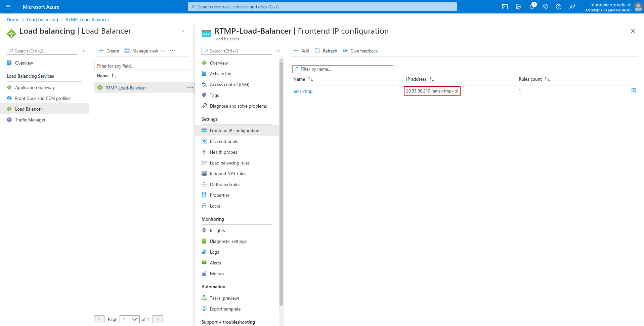The image size is (644, 326).
Task: Click the resource menu scrollbar
Action: click(x=282, y=184)
